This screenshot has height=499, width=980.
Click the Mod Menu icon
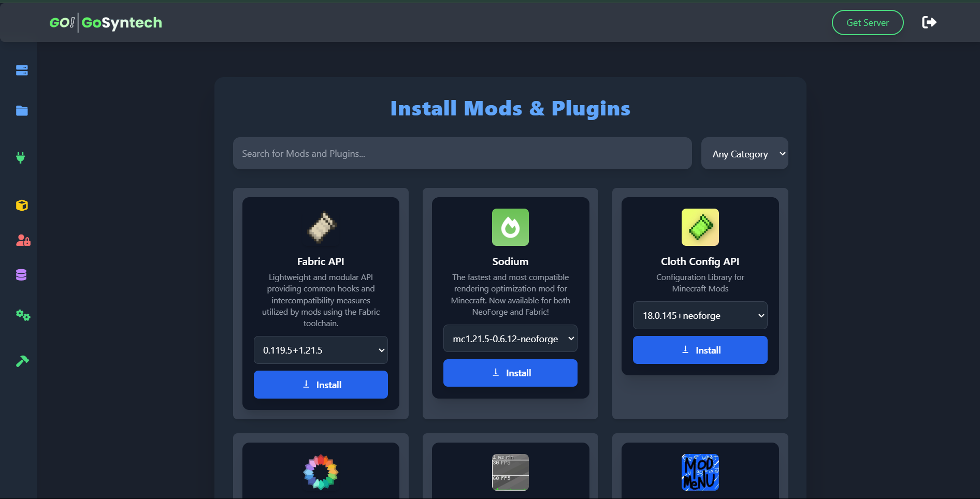coord(700,472)
